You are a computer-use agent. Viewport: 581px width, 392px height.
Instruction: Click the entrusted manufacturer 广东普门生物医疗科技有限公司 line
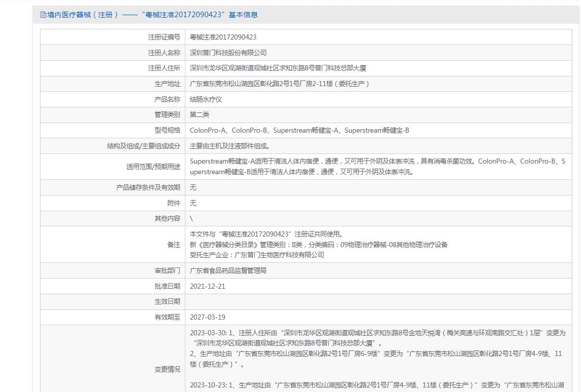257,255
